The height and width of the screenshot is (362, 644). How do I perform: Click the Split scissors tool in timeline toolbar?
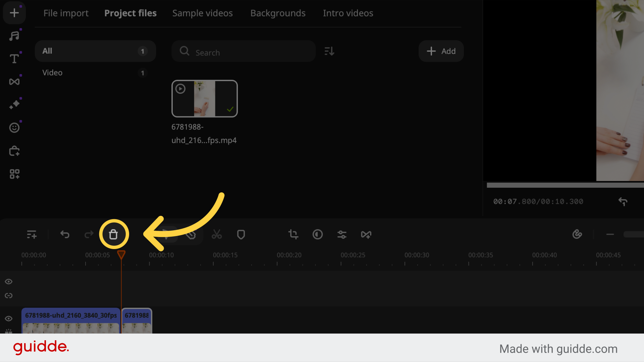tap(217, 234)
